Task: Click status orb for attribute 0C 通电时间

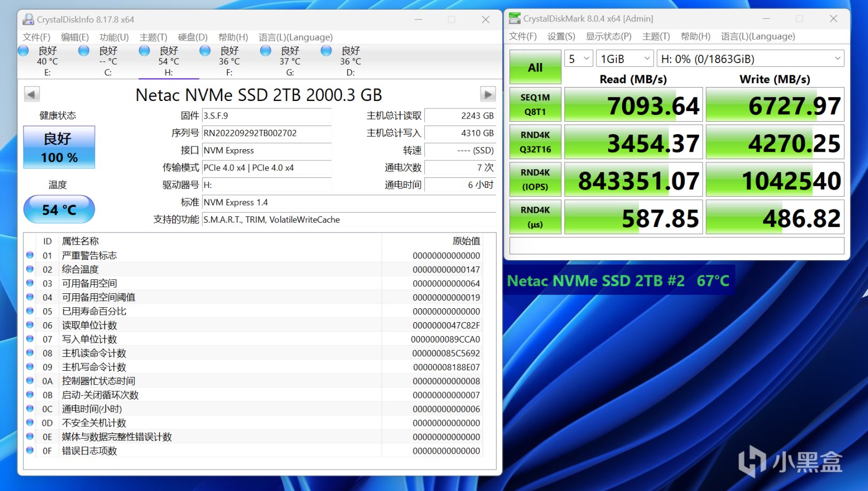Action: pyautogui.click(x=30, y=408)
